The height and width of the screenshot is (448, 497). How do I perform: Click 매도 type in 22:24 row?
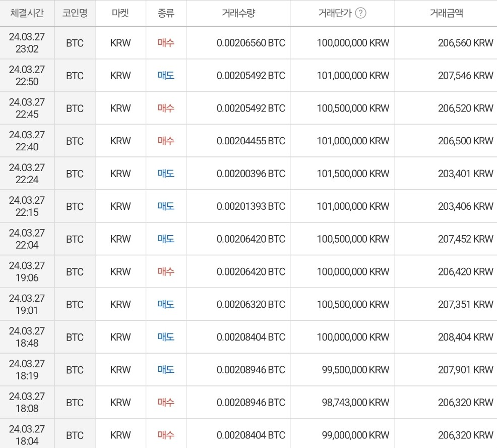pos(166,174)
